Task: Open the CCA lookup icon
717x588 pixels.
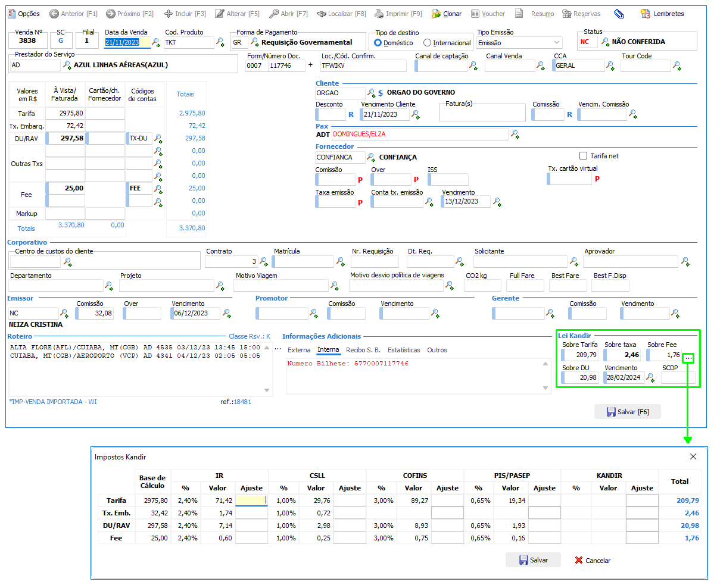Action: 610,66
